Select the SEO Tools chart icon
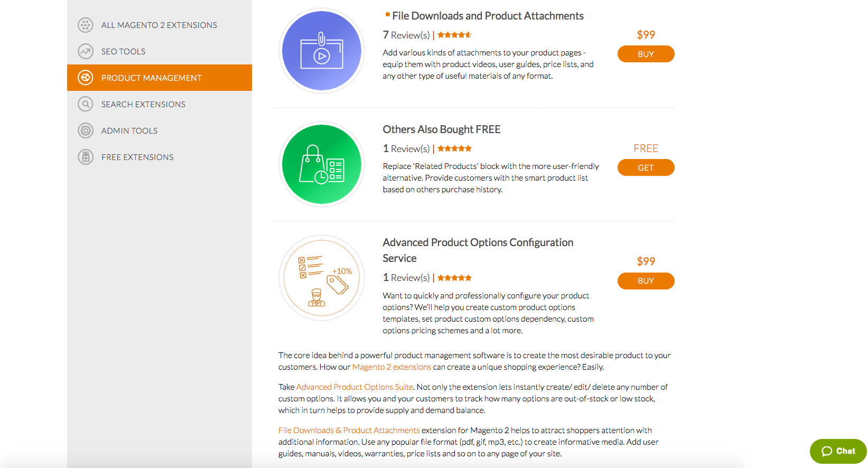 pyautogui.click(x=86, y=51)
